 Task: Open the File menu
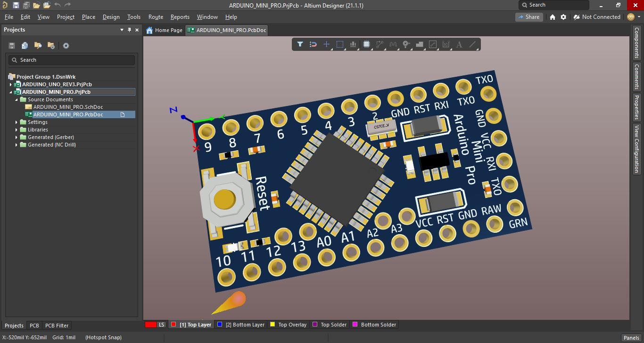point(9,17)
